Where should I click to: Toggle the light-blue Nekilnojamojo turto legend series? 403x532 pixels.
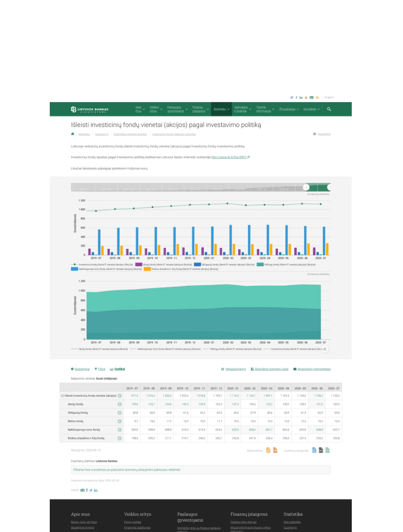coord(106,269)
